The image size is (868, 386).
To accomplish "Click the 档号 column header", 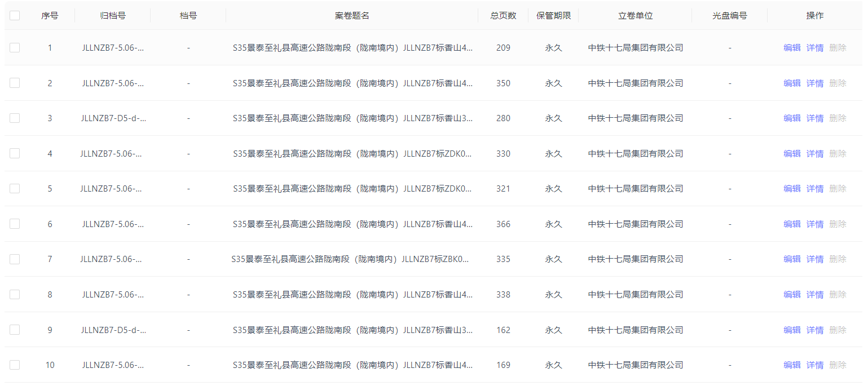I will point(188,16).
